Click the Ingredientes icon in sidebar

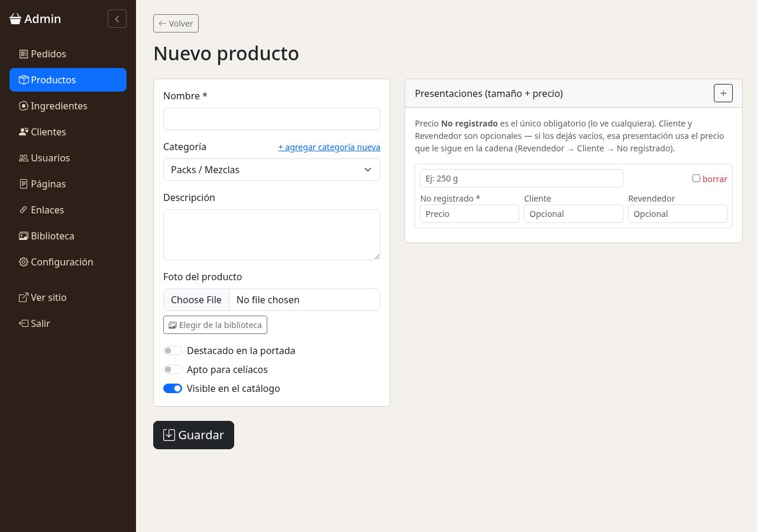(x=24, y=106)
